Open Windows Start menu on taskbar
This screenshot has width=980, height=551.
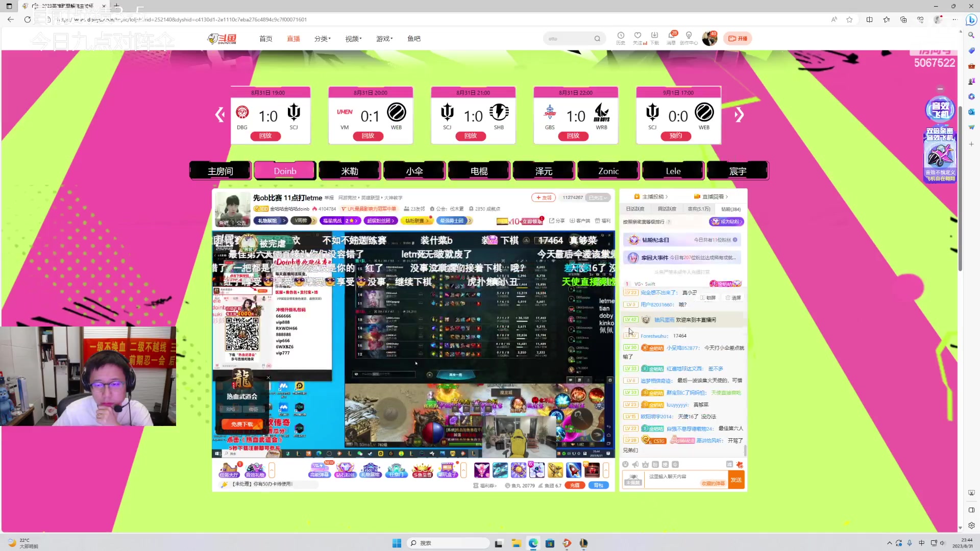[397, 543]
